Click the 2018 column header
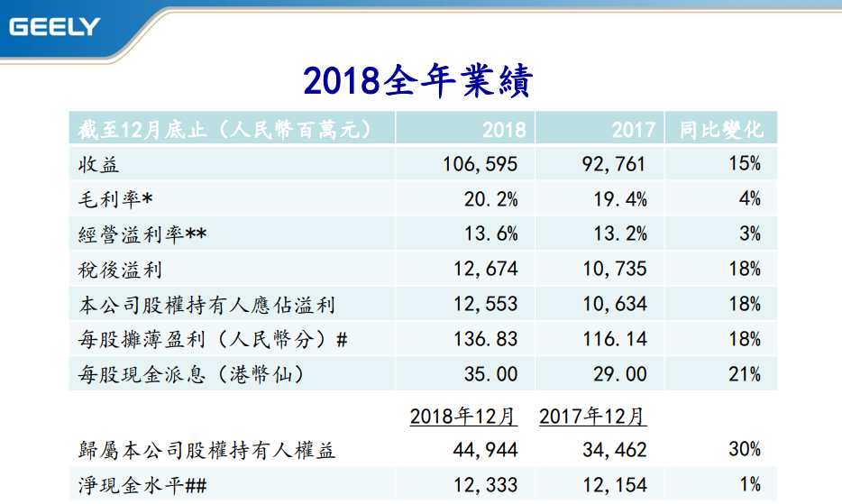Screen dimensions: 842x504 (504, 130)
